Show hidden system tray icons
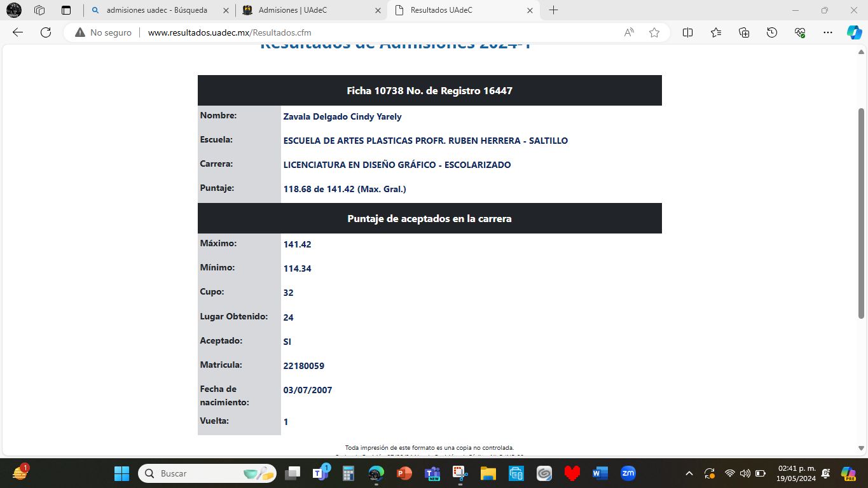Image resolution: width=868 pixels, height=488 pixels. [x=689, y=473]
